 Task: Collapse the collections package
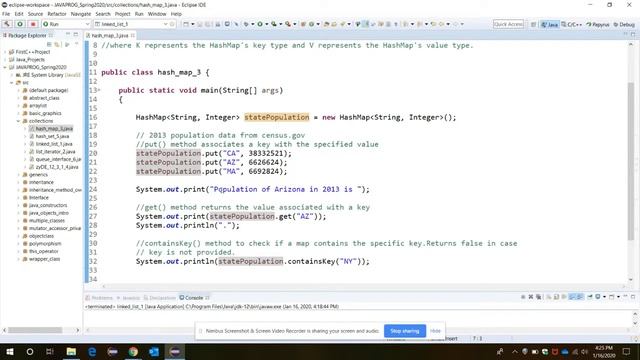point(18,121)
